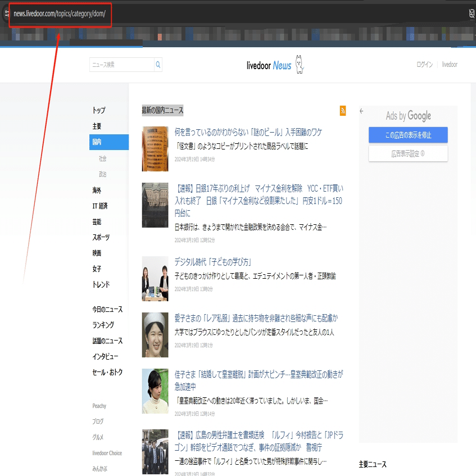The height and width of the screenshot is (476, 476).
Task: Open the ランキング sidebar item
Action: (103, 325)
